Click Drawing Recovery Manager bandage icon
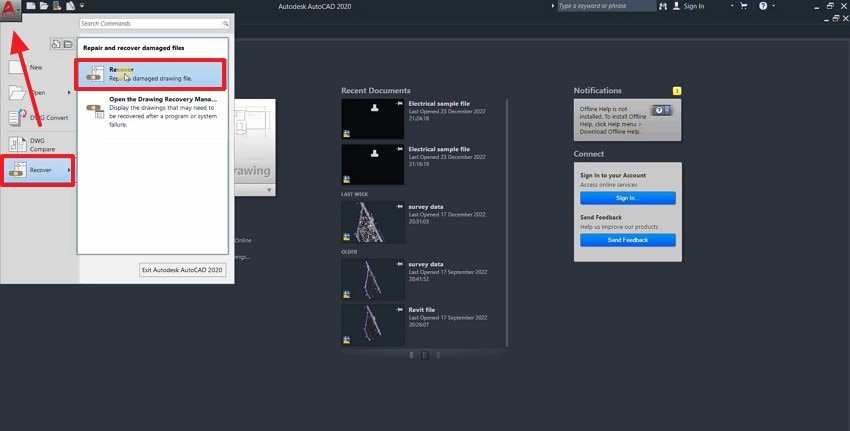 95,111
